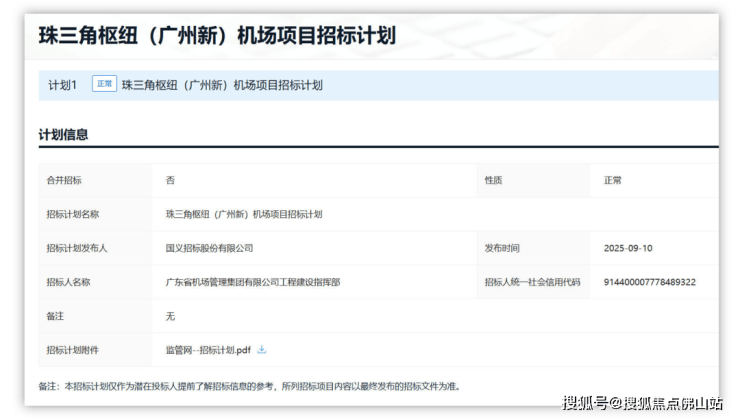Click the tenderer name 广东省机场管理集团有限公司工程建设指挥部
The width and height of the screenshot is (740, 419).
pos(253,282)
